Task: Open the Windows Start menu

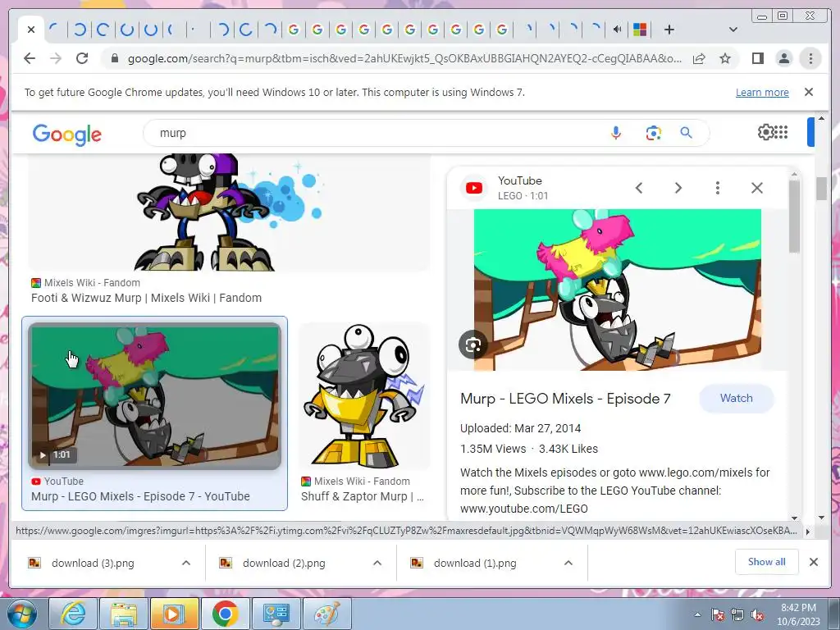Action: click(21, 614)
